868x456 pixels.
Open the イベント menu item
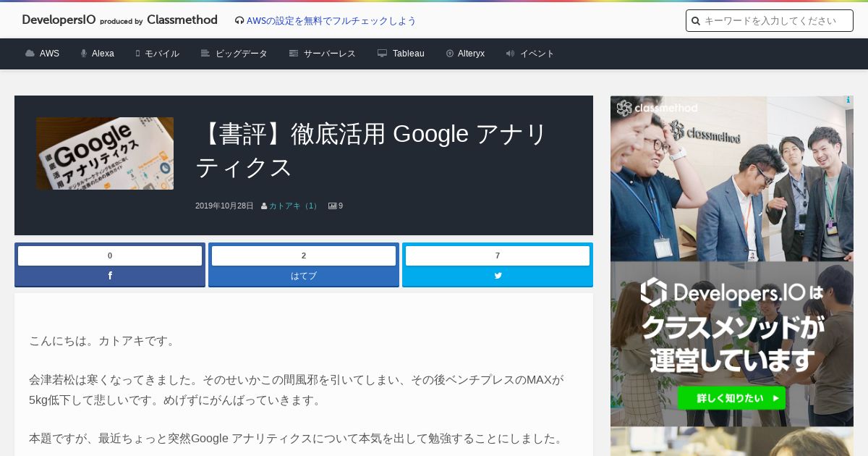pos(537,54)
